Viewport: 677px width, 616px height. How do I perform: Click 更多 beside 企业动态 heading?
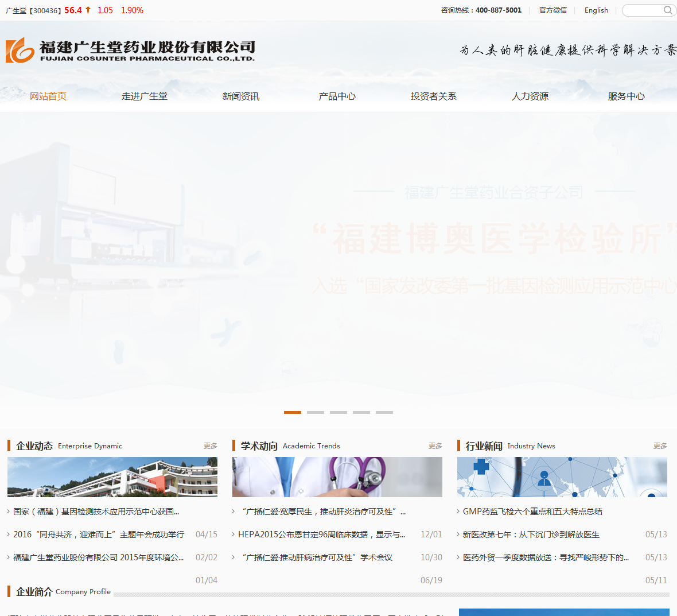[x=210, y=445]
